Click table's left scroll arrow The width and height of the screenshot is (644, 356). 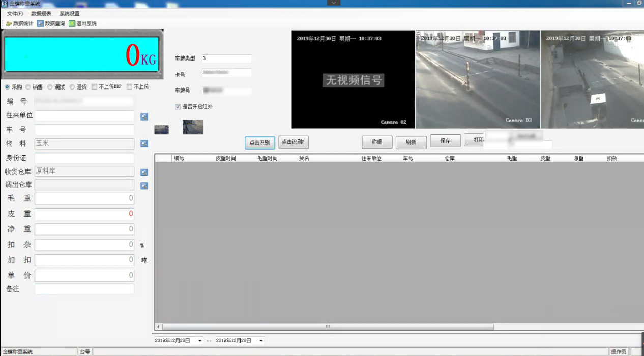click(158, 327)
